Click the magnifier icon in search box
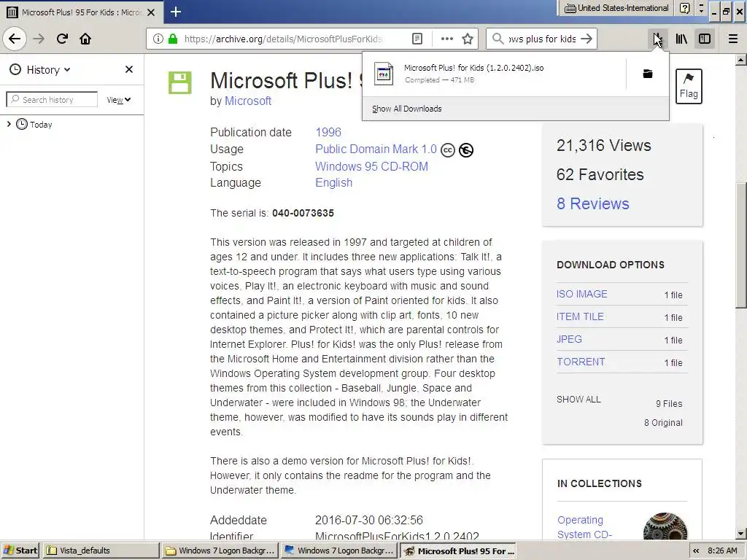 click(x=498, y=39)
